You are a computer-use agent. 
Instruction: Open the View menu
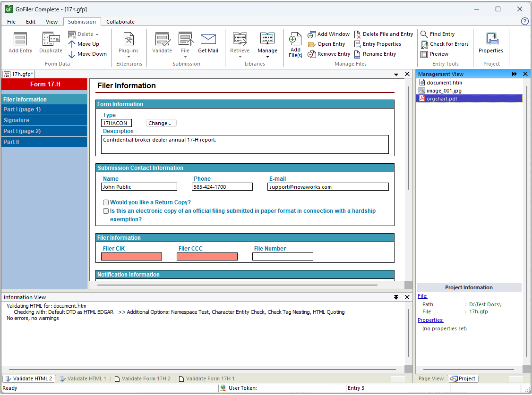coord(51,22)
